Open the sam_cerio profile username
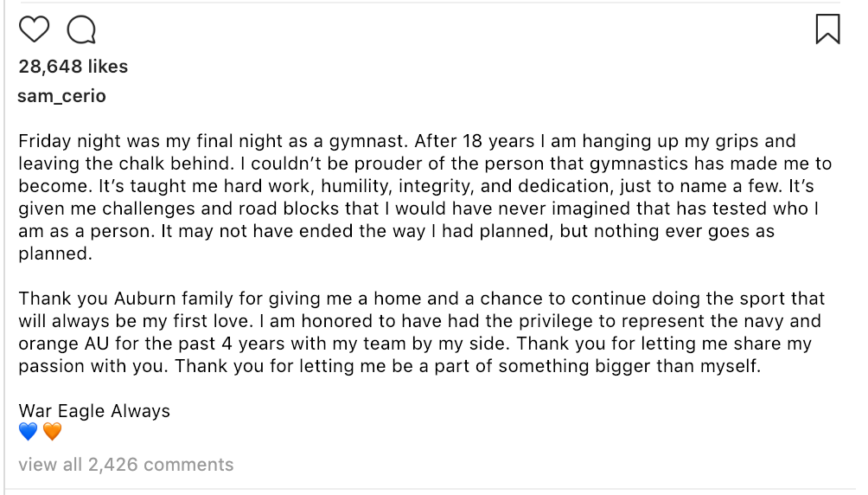Viewport: 868px width, 495px height. pos(61,96)
